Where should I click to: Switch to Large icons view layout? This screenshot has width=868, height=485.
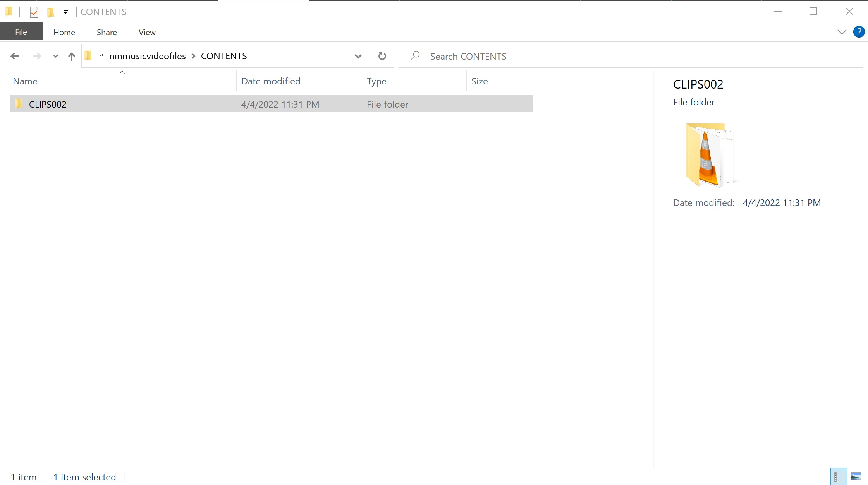coord(856,476)
